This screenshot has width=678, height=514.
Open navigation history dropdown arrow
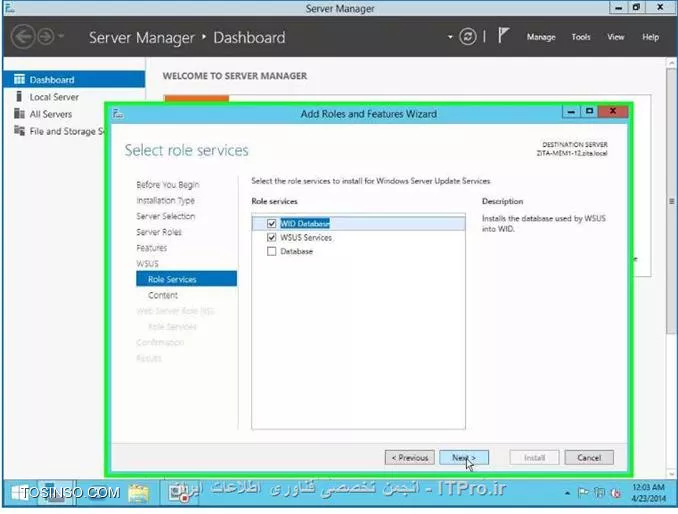61,36
